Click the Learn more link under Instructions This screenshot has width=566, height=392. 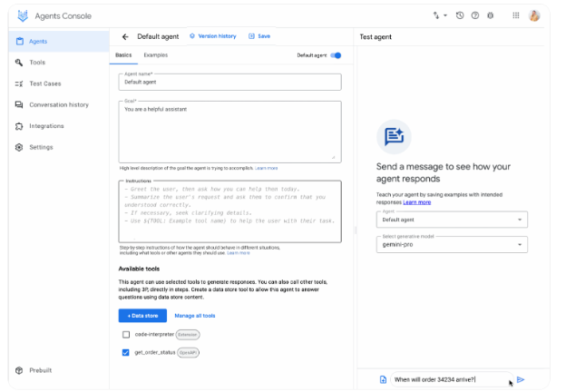click(x=239, y=253)
